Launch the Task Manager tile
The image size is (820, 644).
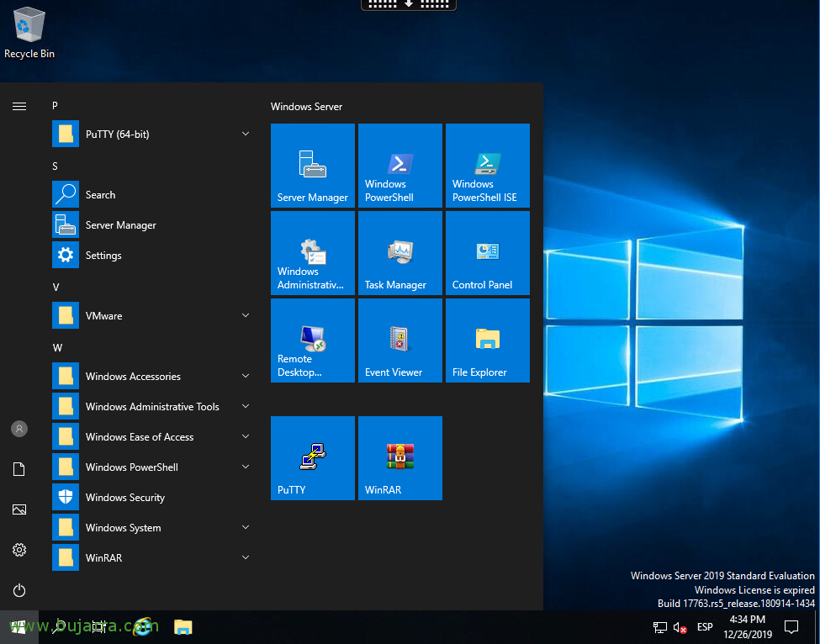pyautogui.click(x=400, y=253)
